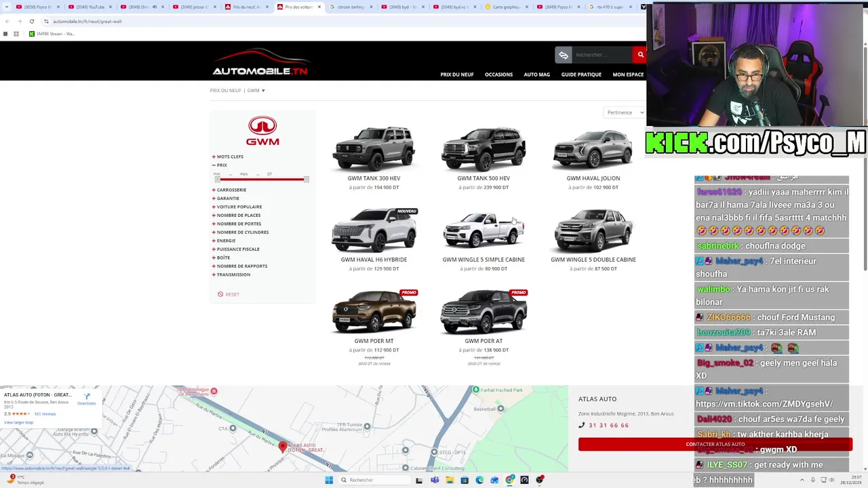Click the phone icon next to 31 31 66 66
This screenshot has width=868, height=488.
pyautogui.click(x=581, y=425)
